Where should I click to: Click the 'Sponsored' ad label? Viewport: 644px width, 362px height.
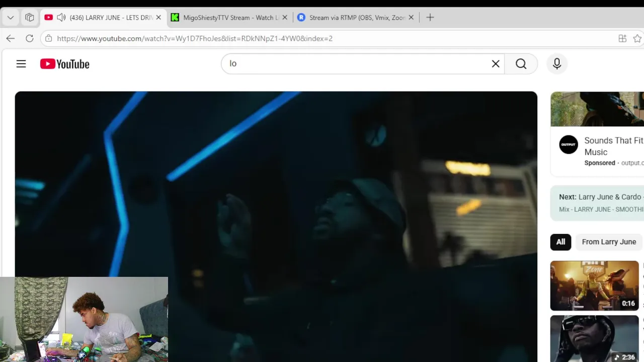point(600,163)
